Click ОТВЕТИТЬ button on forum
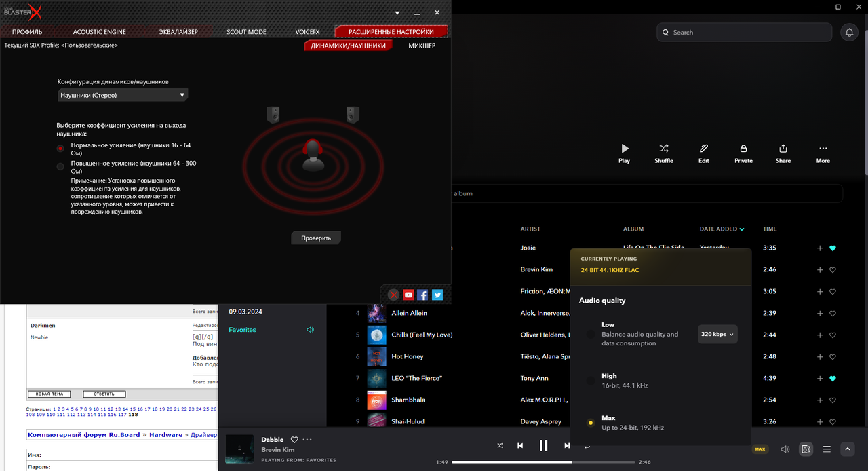Image resolution: width=868 pixels, height=471 pixels. (x=104, y=394)
